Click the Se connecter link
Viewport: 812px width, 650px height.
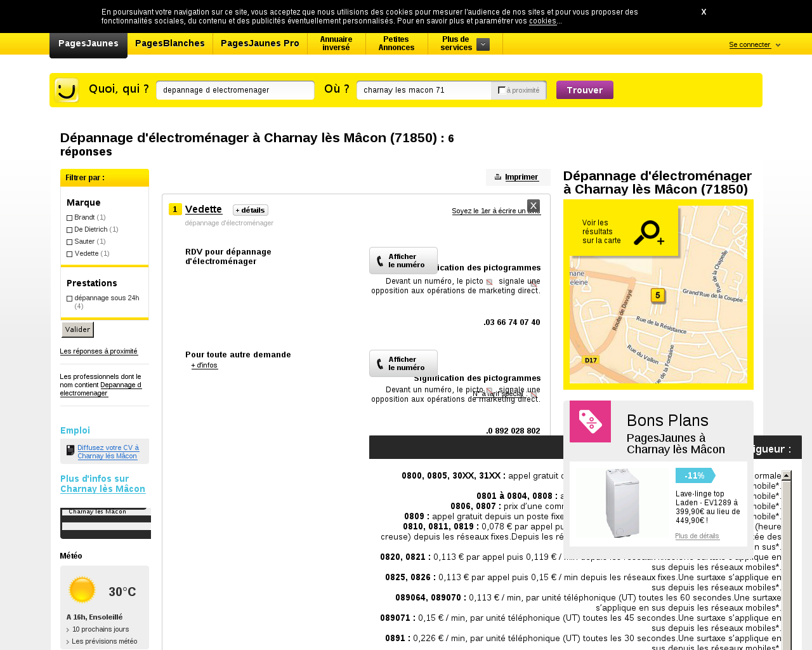[750, 45]
